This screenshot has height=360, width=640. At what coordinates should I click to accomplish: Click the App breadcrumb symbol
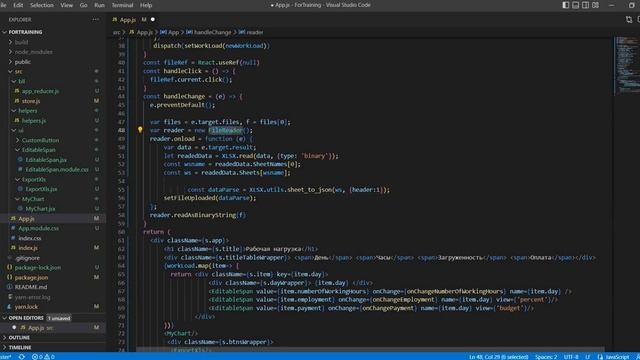(x=173, y=32)
